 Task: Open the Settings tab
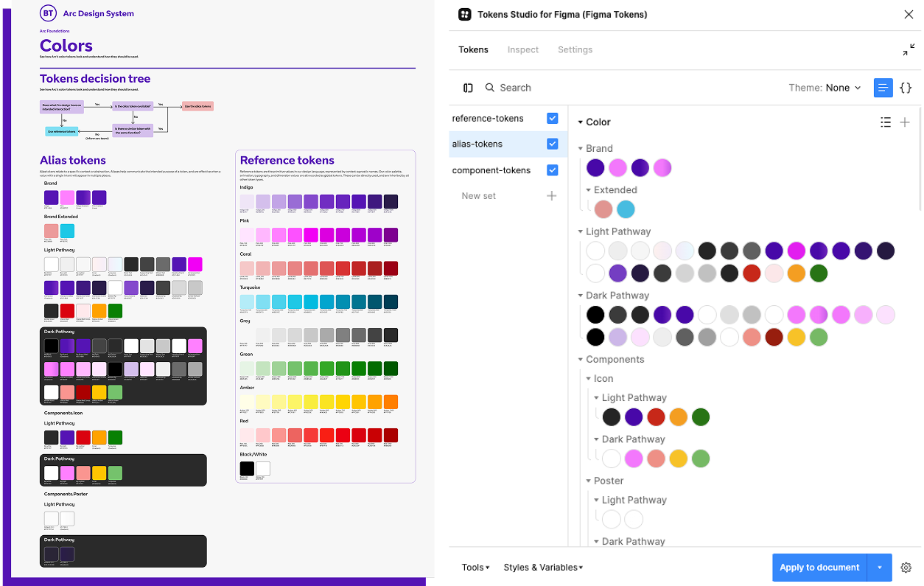[575, 50]
